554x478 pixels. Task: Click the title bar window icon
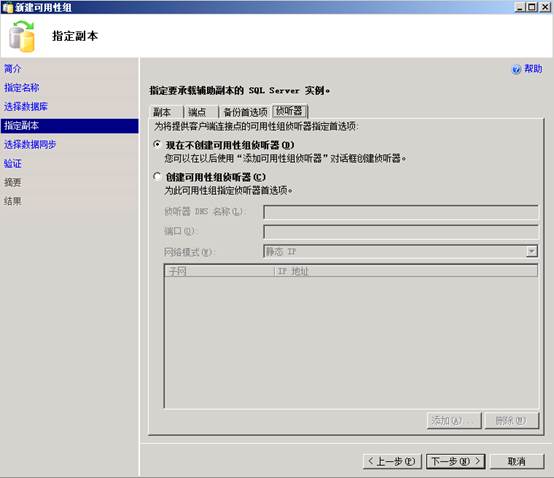(x=7, y=7)
